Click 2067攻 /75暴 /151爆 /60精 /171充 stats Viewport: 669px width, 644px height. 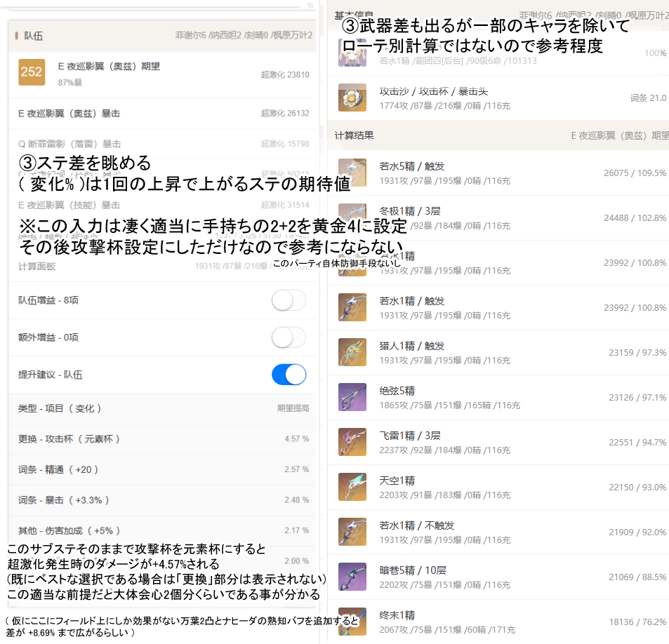447,630
